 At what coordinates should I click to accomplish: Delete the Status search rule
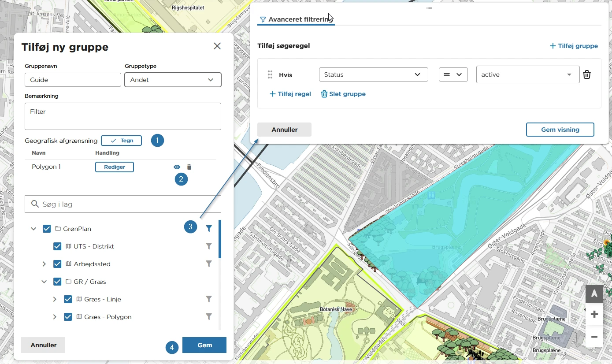tap(587, 74)
